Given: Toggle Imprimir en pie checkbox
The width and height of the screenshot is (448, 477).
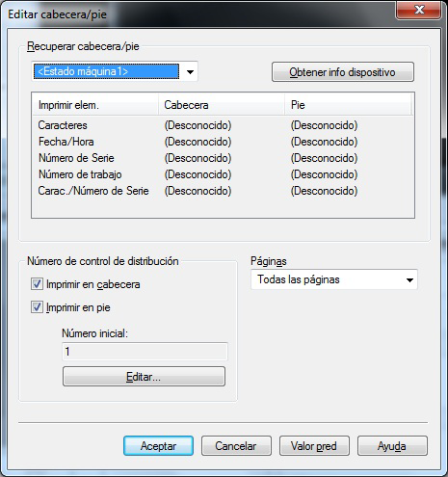Looking at the screenshot, I should point(37,307).
